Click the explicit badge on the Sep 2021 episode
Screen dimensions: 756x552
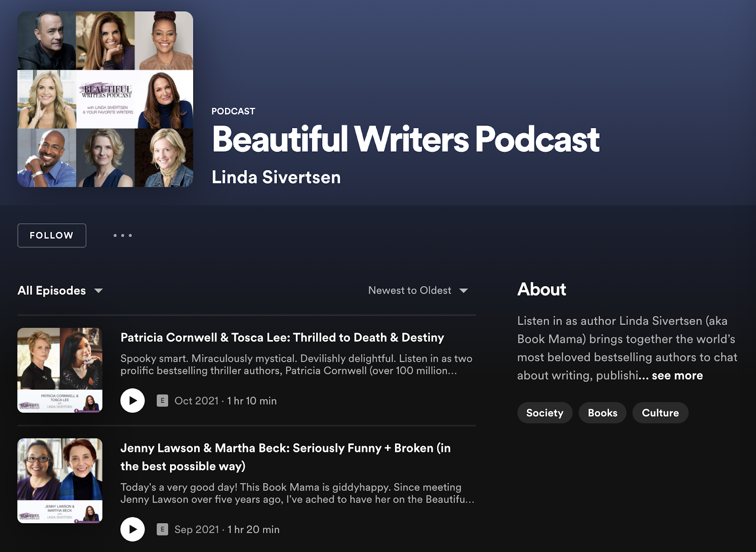click(162, 529)
